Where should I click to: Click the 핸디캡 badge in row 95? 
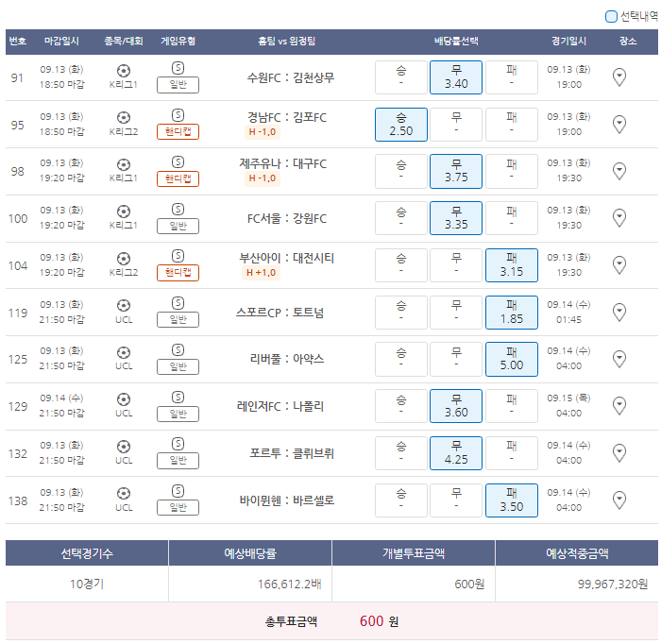178,132
